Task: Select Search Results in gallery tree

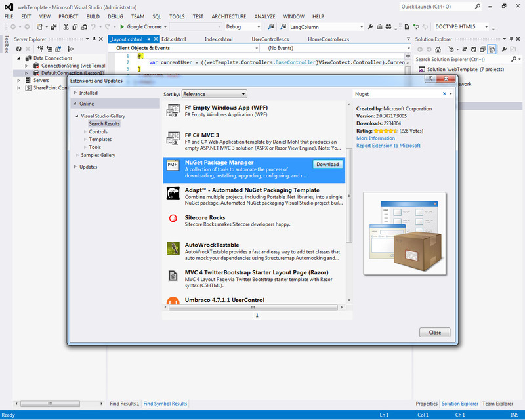Action: point(104,123)
